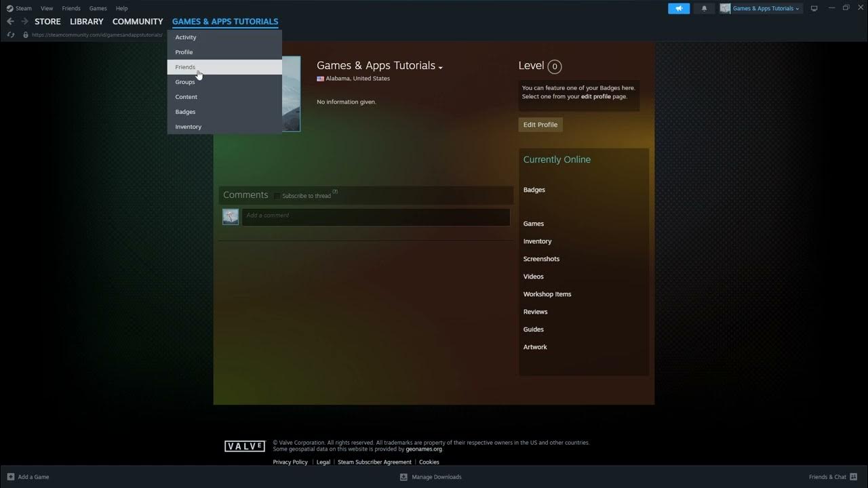
Task: Select Activity in the dropdown menu
Action: pyautogui.click(x=224, y=37)
